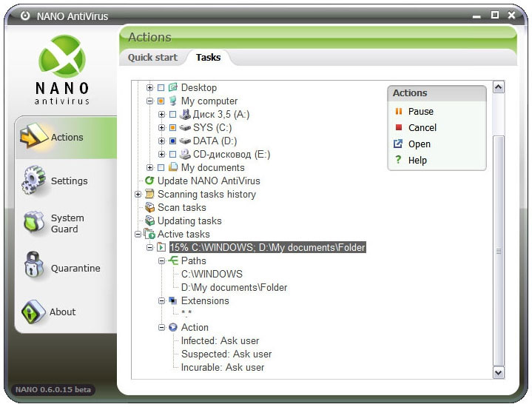The width and height of the screenshot is (532, 407).
Task: Click the CD drive E: icon
Action: click(185, 154)
